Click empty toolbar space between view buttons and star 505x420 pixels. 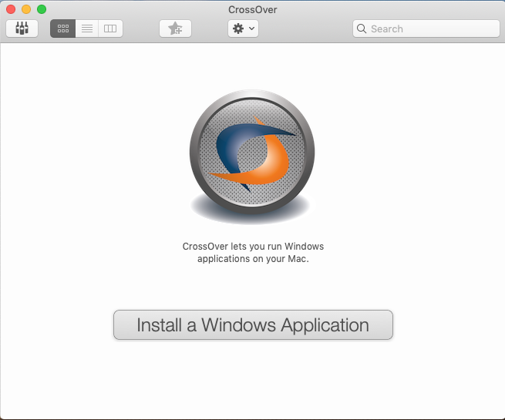(141, 29)
